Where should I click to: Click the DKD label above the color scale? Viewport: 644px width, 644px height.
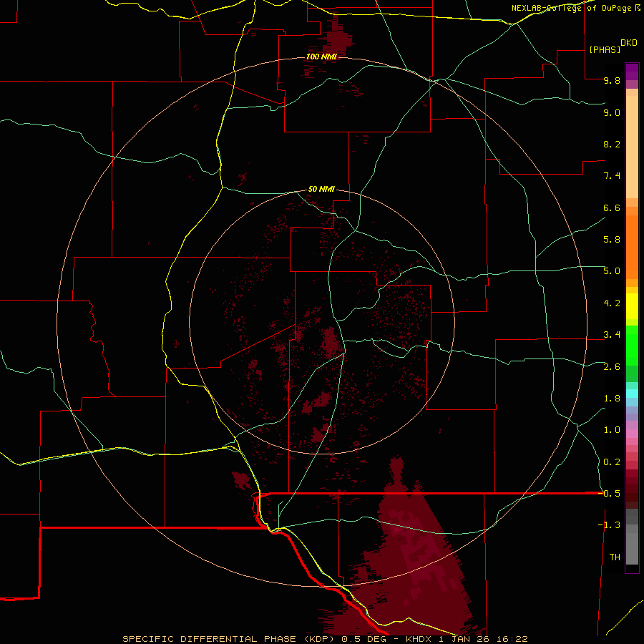click(629, 42)
